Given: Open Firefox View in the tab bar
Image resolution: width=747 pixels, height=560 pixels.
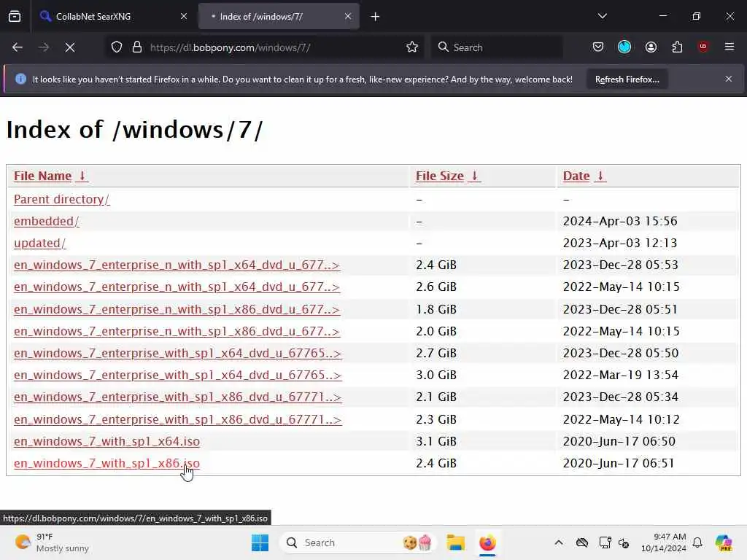Looking at the screenshot, I should pyautogui.click(x=15, y=16).
